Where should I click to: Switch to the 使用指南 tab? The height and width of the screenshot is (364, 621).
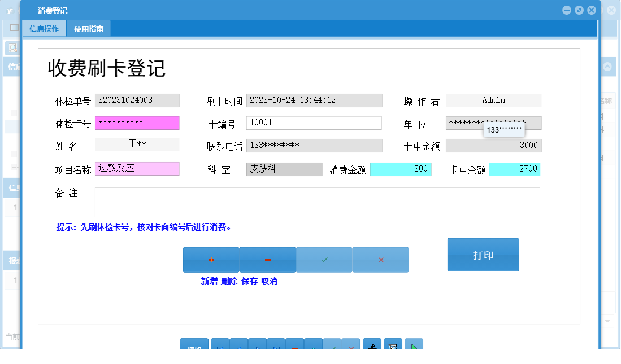click(89, 28)
